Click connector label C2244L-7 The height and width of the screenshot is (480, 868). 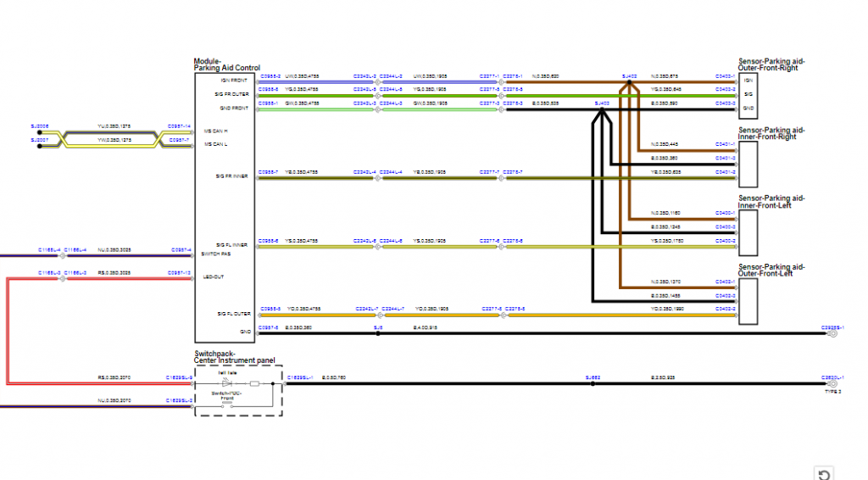click(393, 309)
